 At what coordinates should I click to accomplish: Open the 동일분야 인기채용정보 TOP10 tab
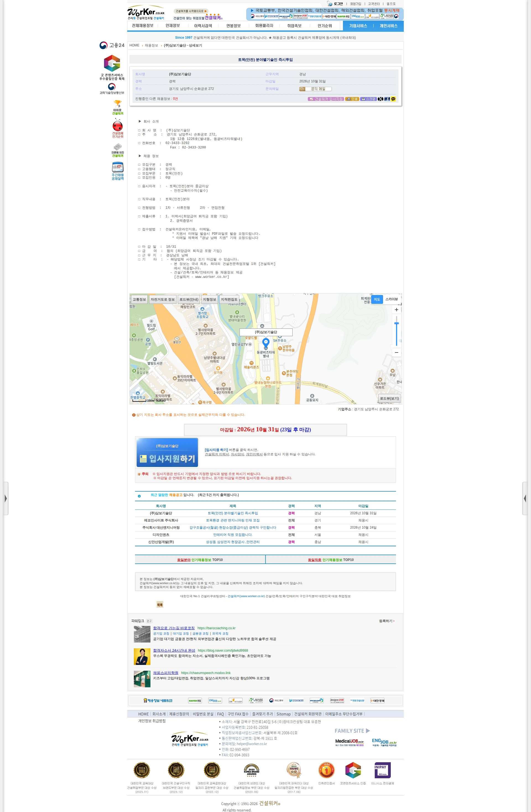(200, 560)
